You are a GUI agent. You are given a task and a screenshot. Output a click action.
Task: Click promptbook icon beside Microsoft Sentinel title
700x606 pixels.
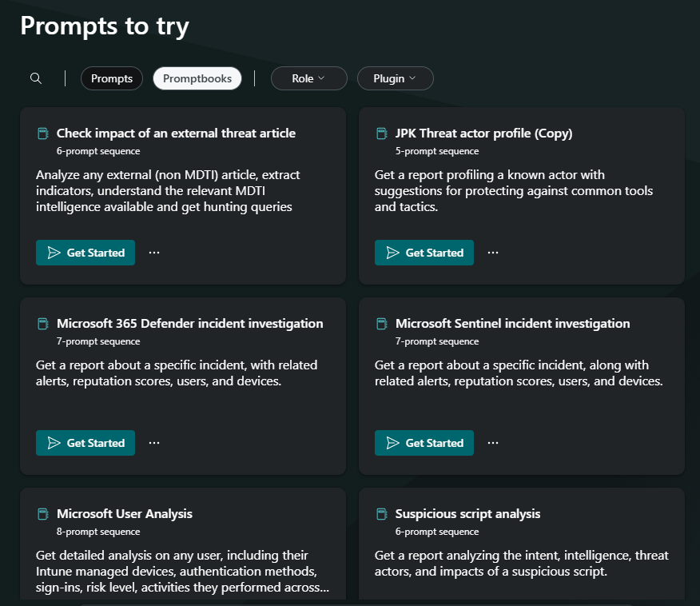coord(382,324)
